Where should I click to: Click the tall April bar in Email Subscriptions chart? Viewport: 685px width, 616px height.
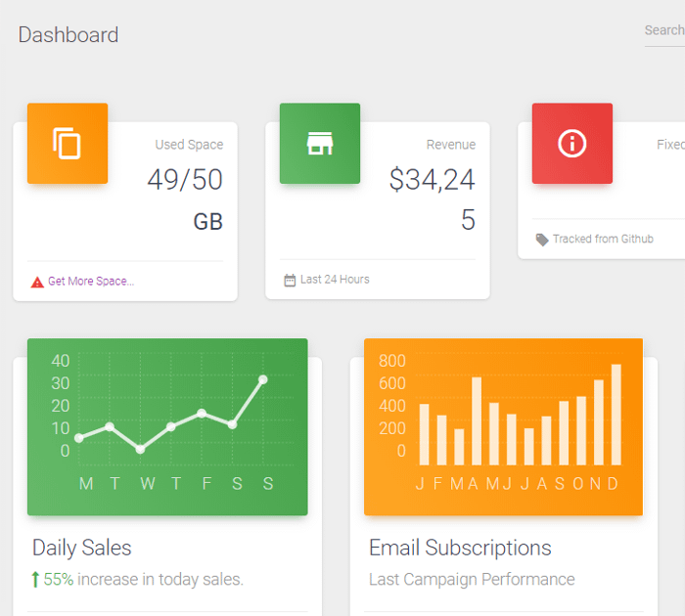pyautogui.click(x=477, y=421)
